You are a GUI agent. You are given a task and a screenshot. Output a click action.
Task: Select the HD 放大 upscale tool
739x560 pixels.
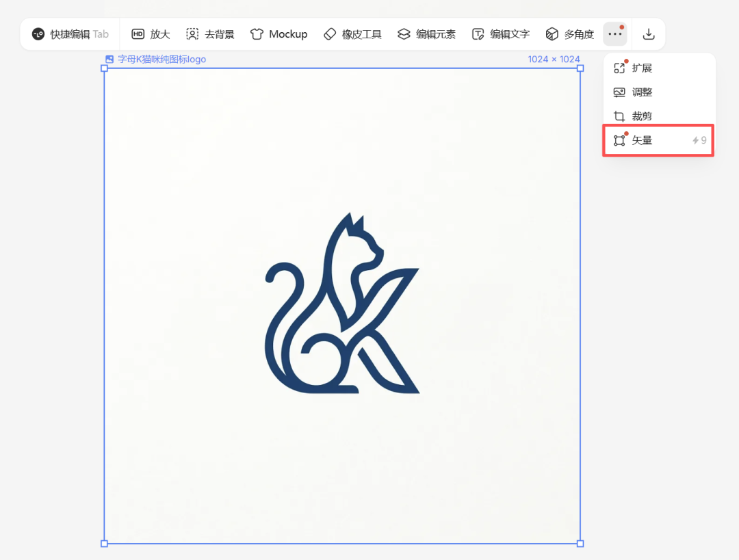click(x=150, y=34)
